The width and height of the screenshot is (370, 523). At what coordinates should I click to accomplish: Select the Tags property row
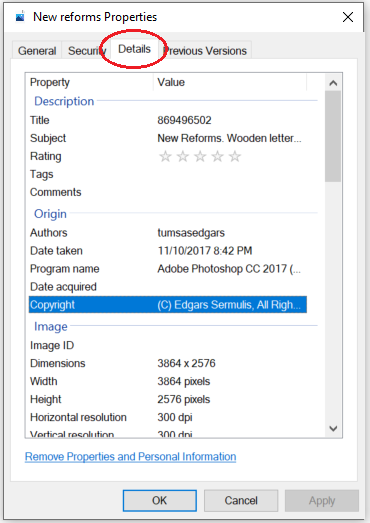click(168, 174)
